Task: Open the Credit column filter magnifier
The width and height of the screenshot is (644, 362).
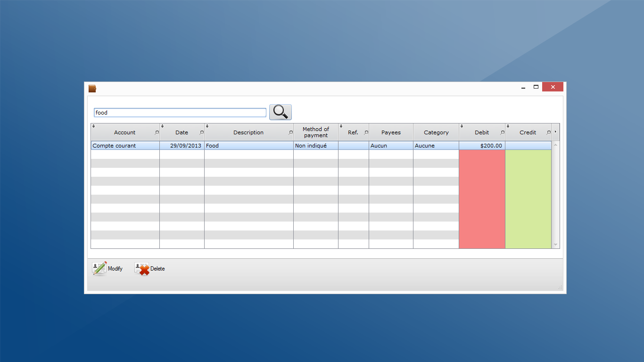Action: [x=548, y=132]
